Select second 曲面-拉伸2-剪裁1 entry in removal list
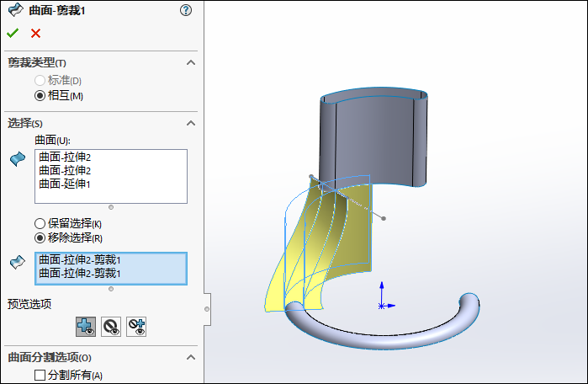Image resolution: width=588 pixels, height=384 pixels. point(80,274)
